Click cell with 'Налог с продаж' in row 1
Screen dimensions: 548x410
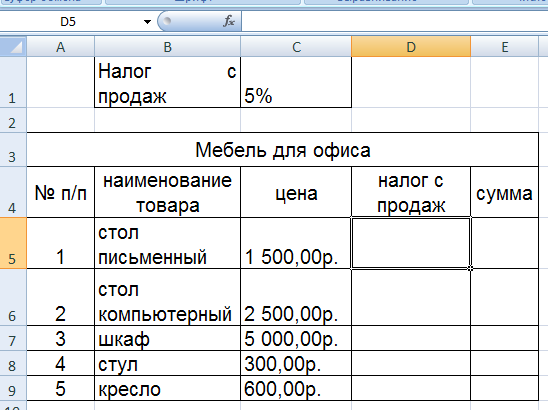pyautogui.click(x=167, y=82)
